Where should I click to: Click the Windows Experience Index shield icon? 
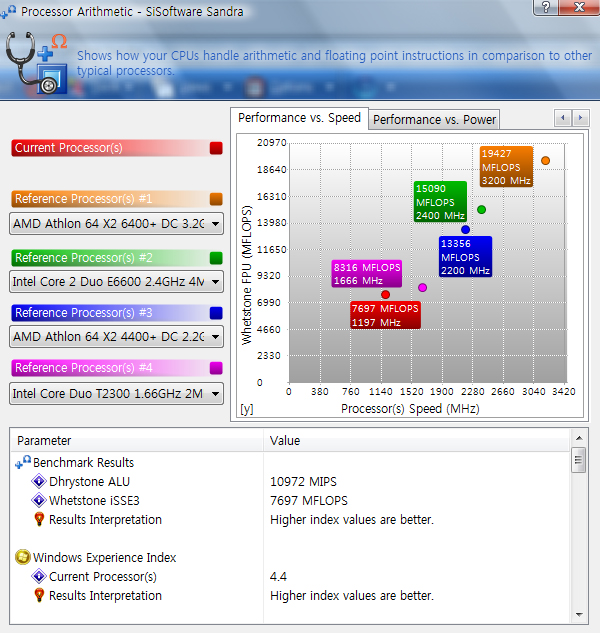(x=23, y=557)
